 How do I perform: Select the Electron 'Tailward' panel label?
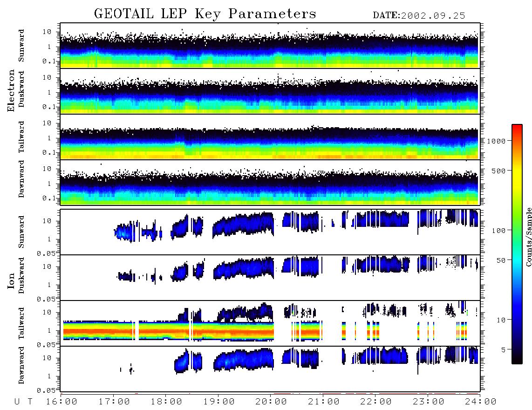pyautogui.click(x=21, y=137)
